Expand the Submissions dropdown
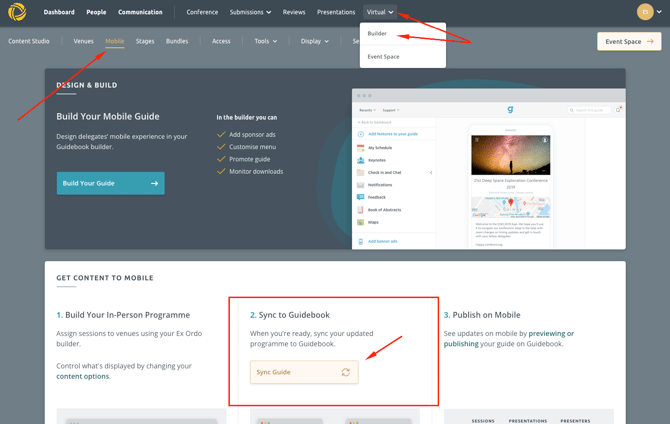Viewport: 670px width, 424px height. click(x=249, y=12)
